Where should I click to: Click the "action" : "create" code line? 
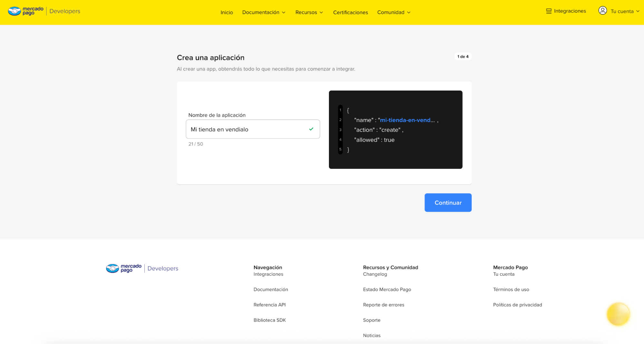[x=379, y=130]
